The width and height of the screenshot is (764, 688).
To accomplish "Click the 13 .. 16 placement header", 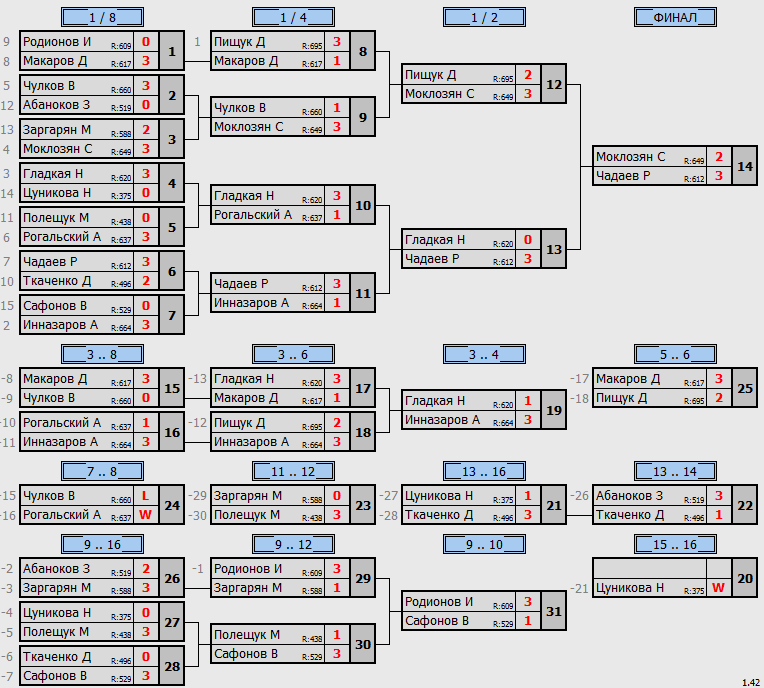I will pos(484,471).
